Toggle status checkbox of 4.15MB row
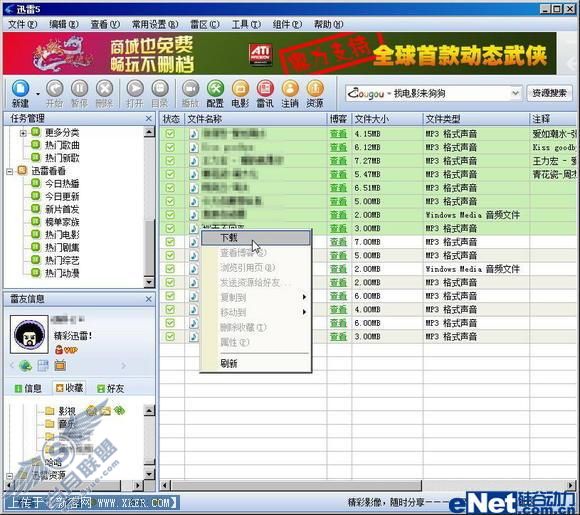The width and height of the screenshot is (580, 515). 170,134
